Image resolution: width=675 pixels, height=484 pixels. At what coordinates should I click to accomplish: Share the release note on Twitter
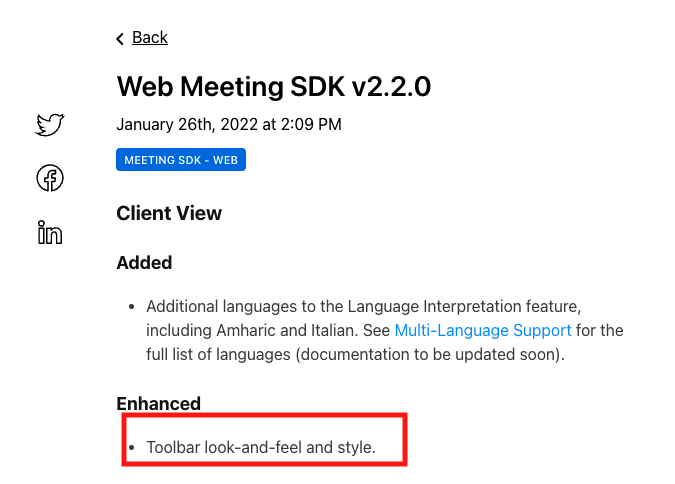[49, 125]
